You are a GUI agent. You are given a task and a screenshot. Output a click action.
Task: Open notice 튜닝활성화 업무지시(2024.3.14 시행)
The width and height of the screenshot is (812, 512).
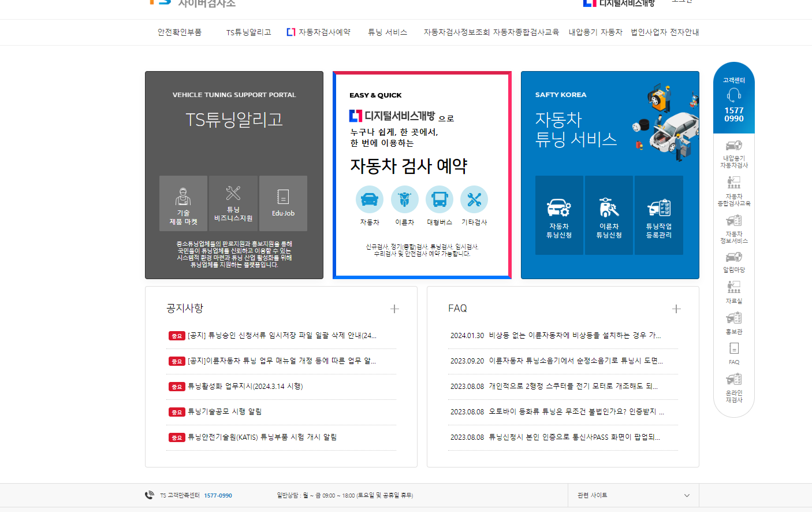(x=245, y=387)
